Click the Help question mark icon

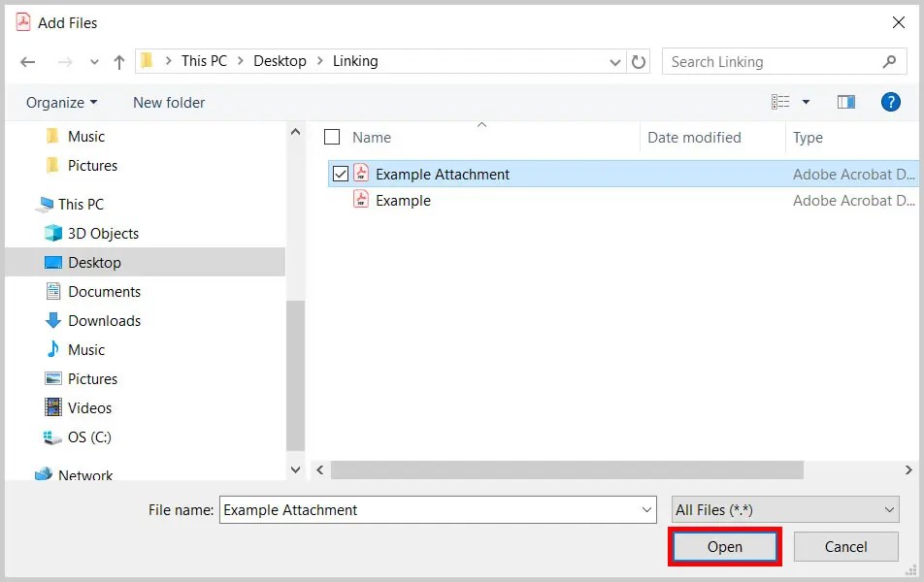coord(891,102)
